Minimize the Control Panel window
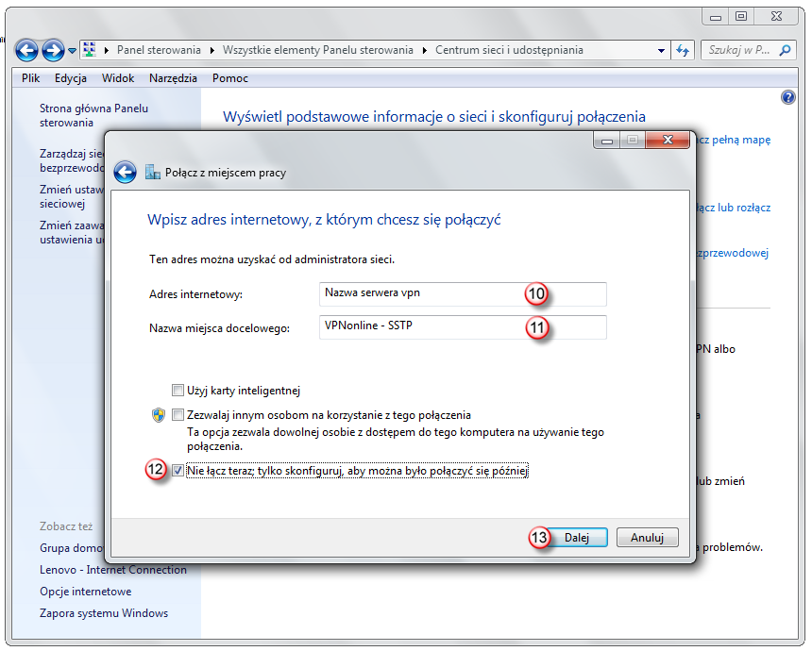This screenshot has width=812, height=651. tap(715, 17)
